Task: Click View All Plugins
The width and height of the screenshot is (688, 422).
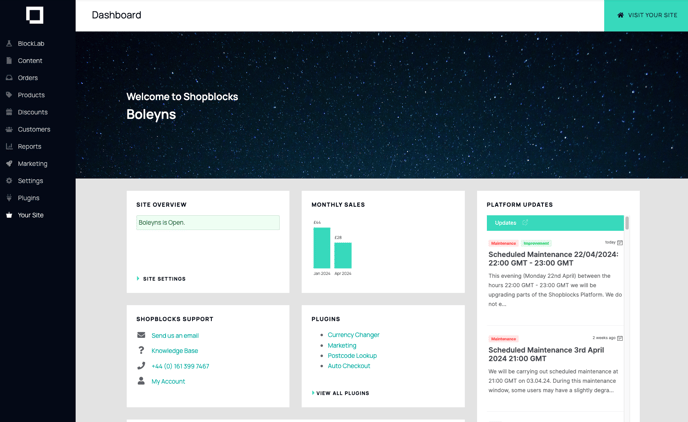Action: click(343, 393)
